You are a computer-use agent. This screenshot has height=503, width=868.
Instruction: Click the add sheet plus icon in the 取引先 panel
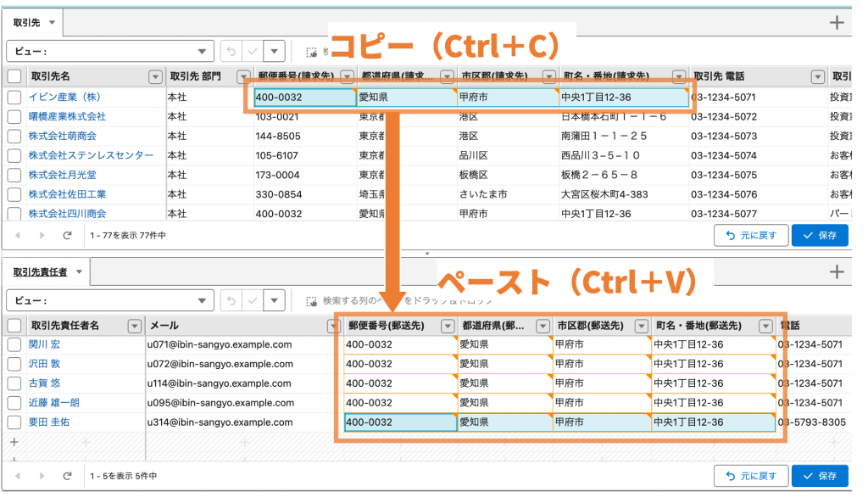click(837, 23)
